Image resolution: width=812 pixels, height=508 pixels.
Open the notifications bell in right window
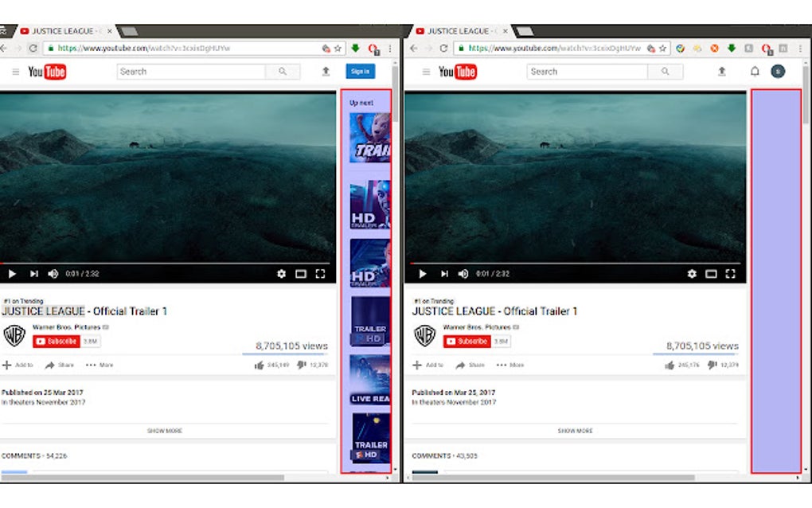pos(755,72)
